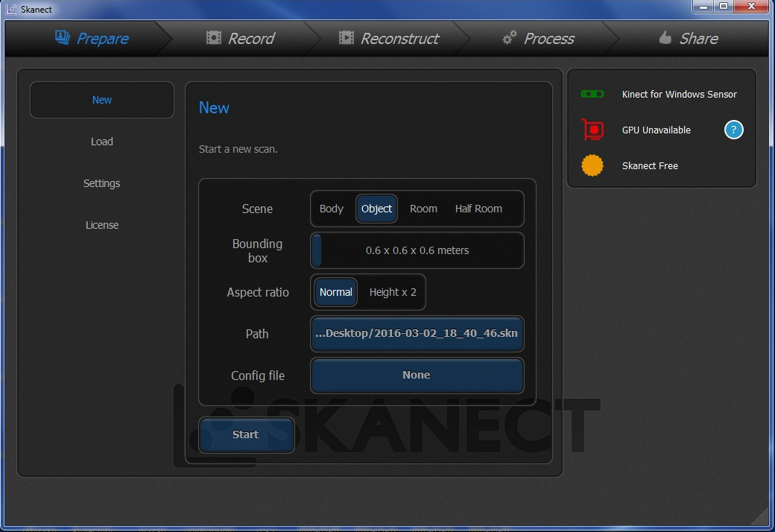The width and height of the screenshot is (775, 532).
Task: Click the Process gears icon
Action: click(510, 37)
